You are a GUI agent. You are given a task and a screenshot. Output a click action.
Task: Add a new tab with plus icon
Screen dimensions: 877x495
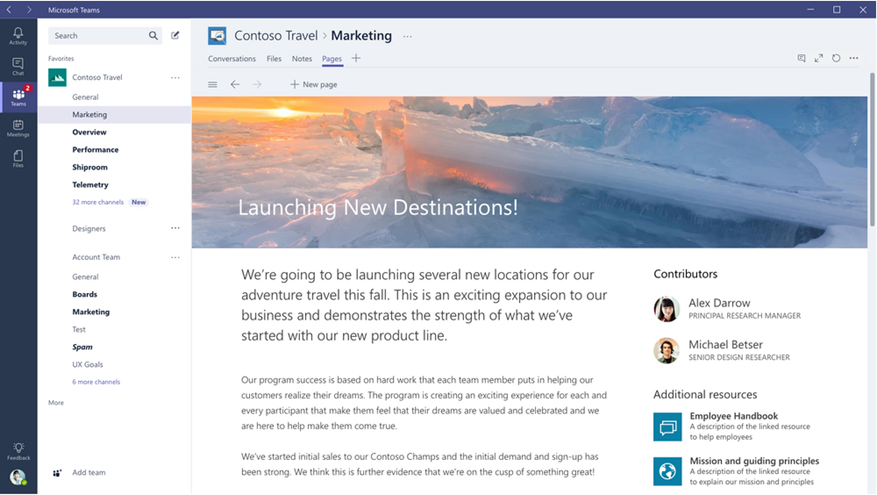coord(356,58)
